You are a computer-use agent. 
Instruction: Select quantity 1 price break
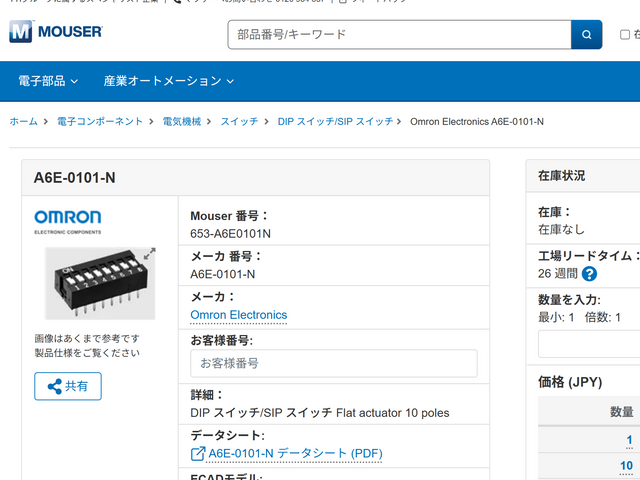[x=629, y=440]
